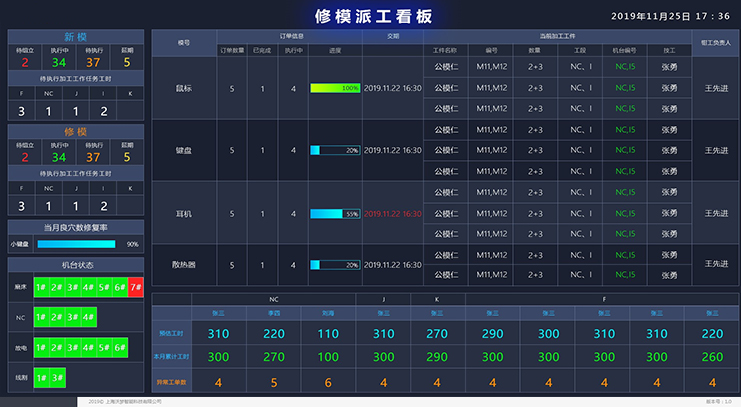This screenshot has height=407, width=741.
Task: Click the 机台状态 section title
Action: point(75,264)
